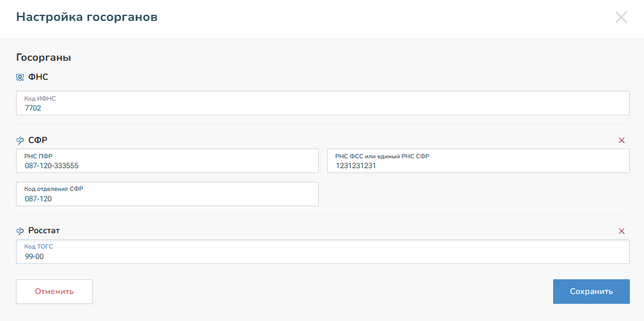Edit the Код отделения СФР field
644x321 pixels.
167,194
